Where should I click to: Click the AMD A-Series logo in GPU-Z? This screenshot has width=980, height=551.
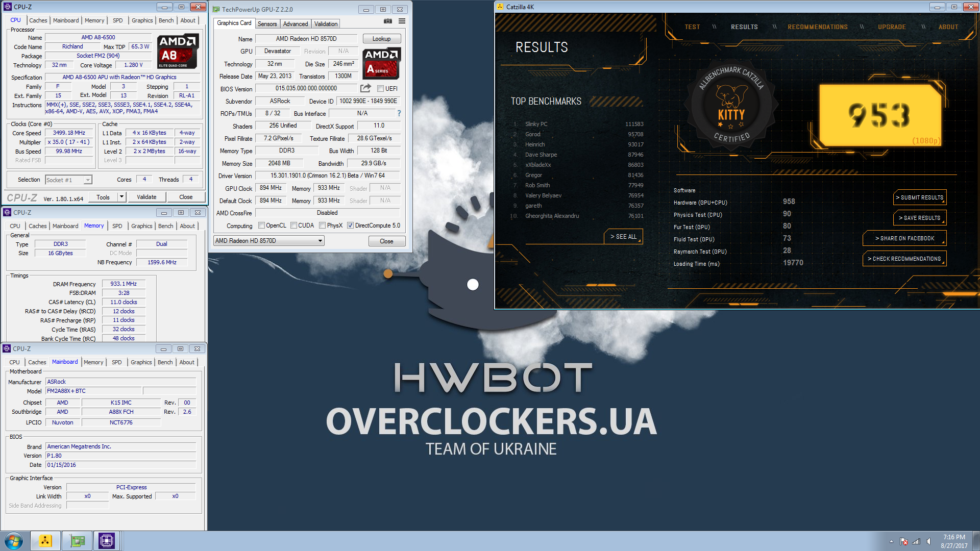pos(381,63)
